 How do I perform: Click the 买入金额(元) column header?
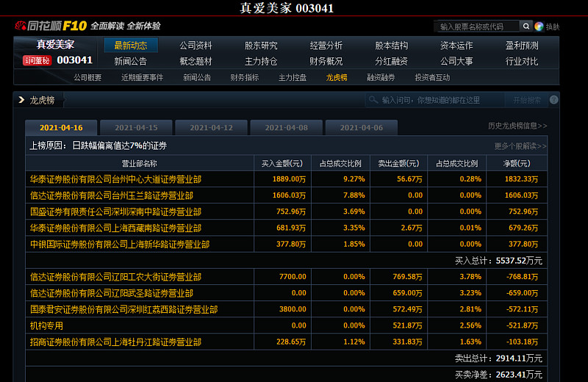tap(282, 163)
